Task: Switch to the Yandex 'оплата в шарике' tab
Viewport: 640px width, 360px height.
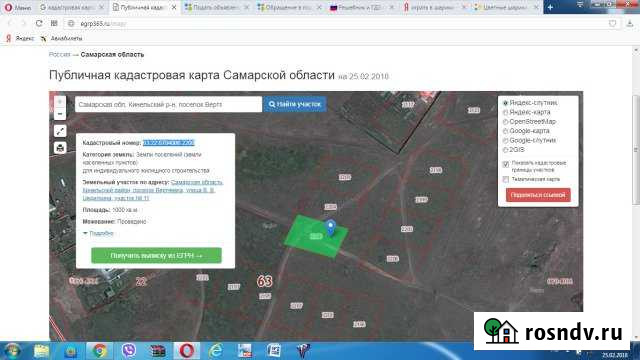Action: pos(434,7)
